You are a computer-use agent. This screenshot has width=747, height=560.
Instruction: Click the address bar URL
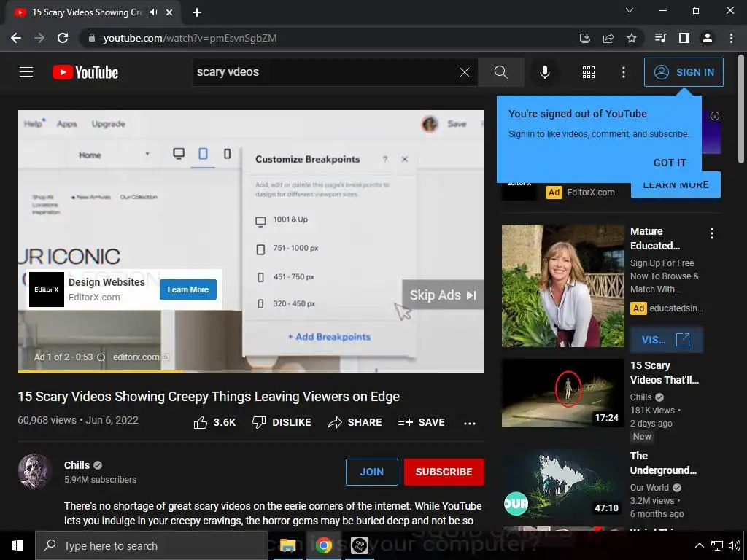tap(190, 38)
